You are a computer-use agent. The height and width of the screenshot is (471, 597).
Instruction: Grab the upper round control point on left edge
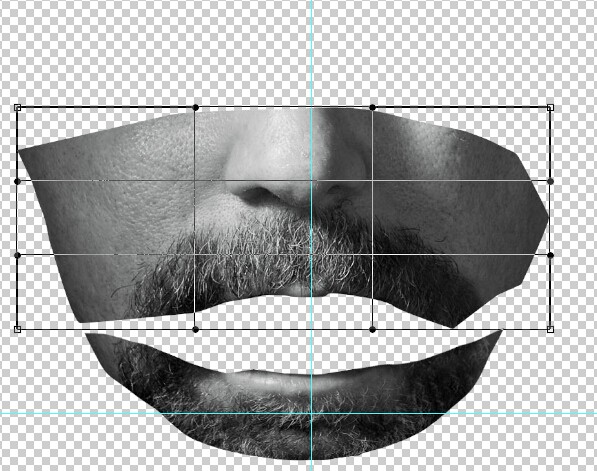click(x=17, y=181)
